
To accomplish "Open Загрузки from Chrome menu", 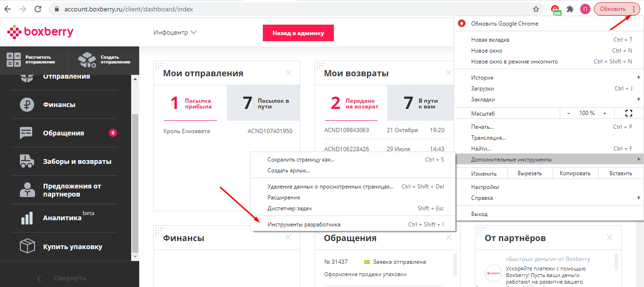I will coord(549,89).
